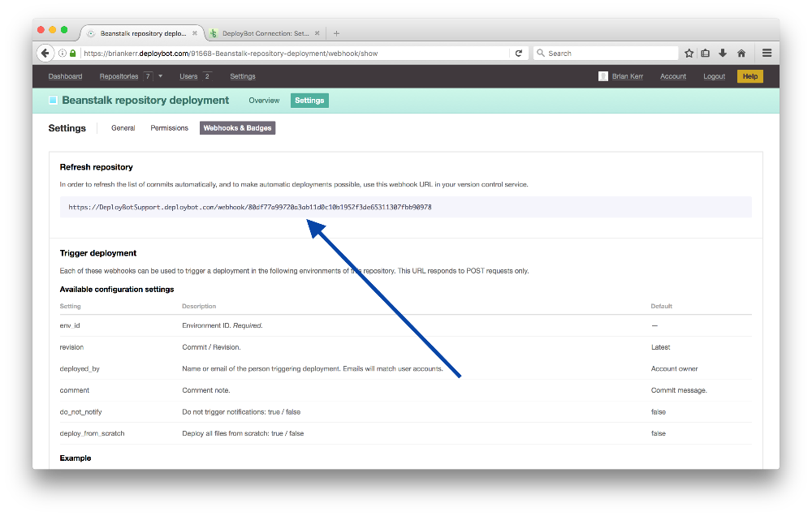
Task: Click the deploy_from_scratch setting name
Action: [x=93, y=434]
